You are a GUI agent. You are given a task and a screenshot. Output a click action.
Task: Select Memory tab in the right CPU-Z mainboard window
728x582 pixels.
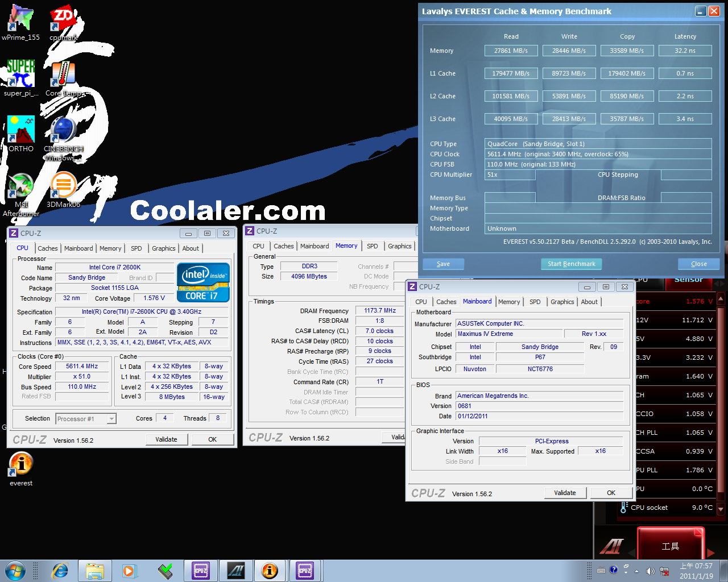click(509, 302)
